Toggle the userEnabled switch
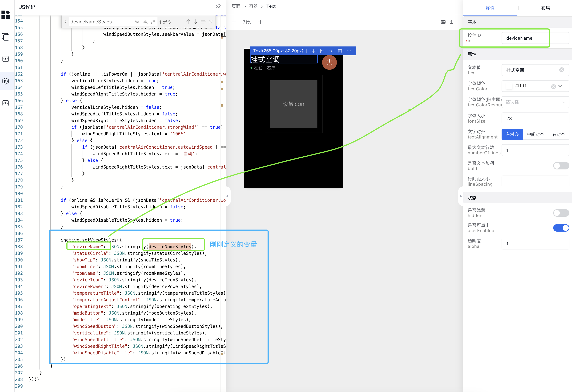 coord(561,228)
